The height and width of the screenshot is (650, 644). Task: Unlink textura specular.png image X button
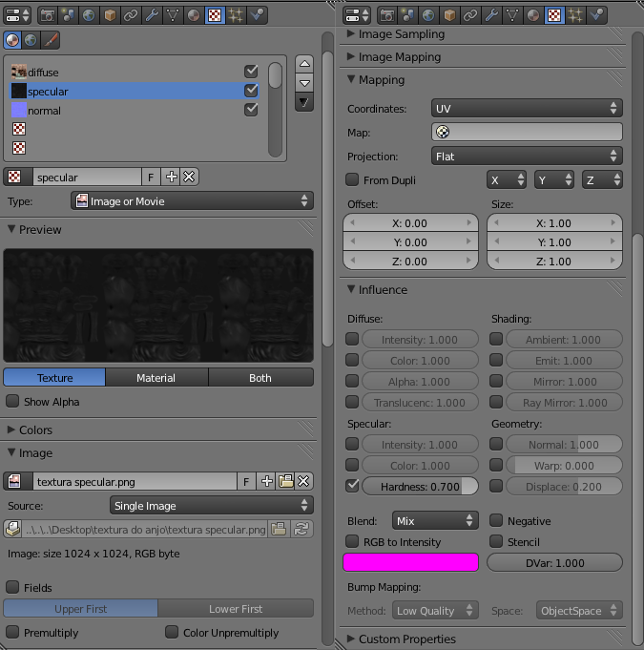click(303, 481)
